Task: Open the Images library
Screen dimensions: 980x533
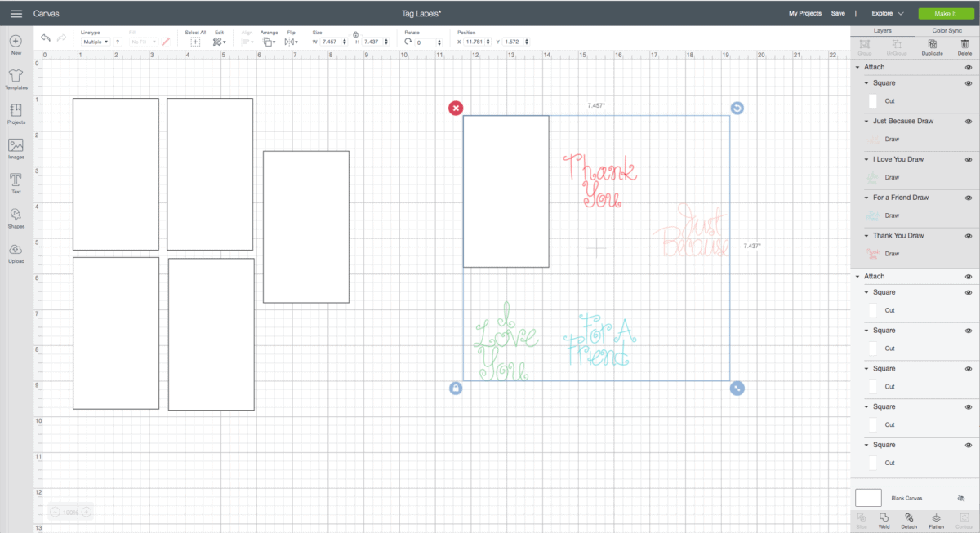Action: (x=16, y=149)
